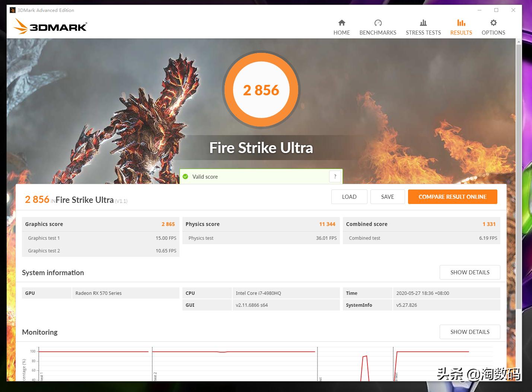This screenshot has width=532, height=392.
Task: Save the result with SAVE button
Action: pos(388,197)
